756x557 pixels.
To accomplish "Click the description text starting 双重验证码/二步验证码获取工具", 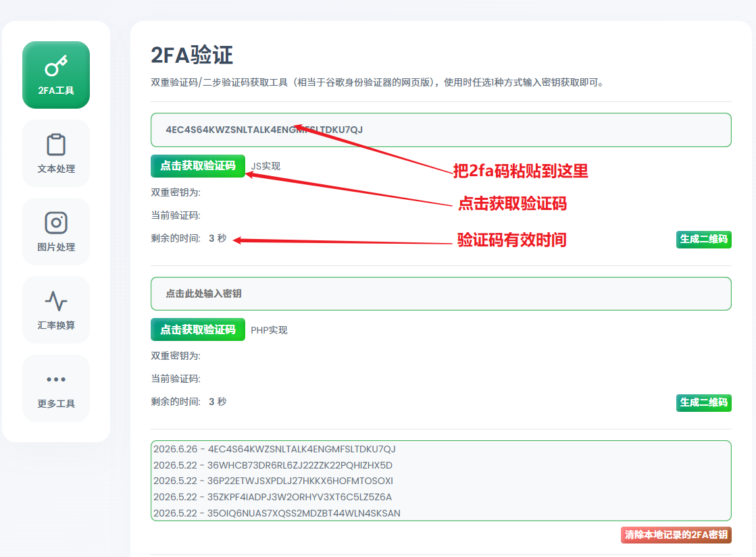I will coord(378,82).
